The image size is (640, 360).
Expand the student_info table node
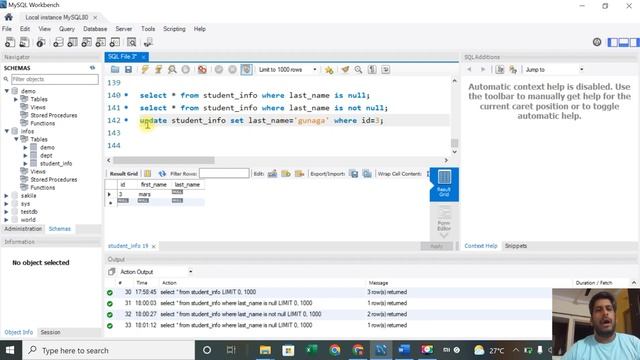(25, 163)
